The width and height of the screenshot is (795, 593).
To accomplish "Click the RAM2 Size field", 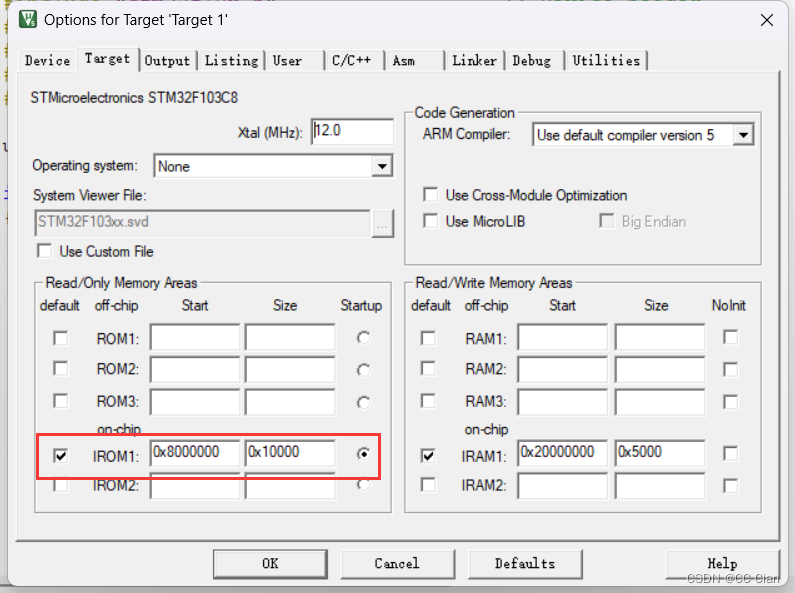I will (660, 369).
